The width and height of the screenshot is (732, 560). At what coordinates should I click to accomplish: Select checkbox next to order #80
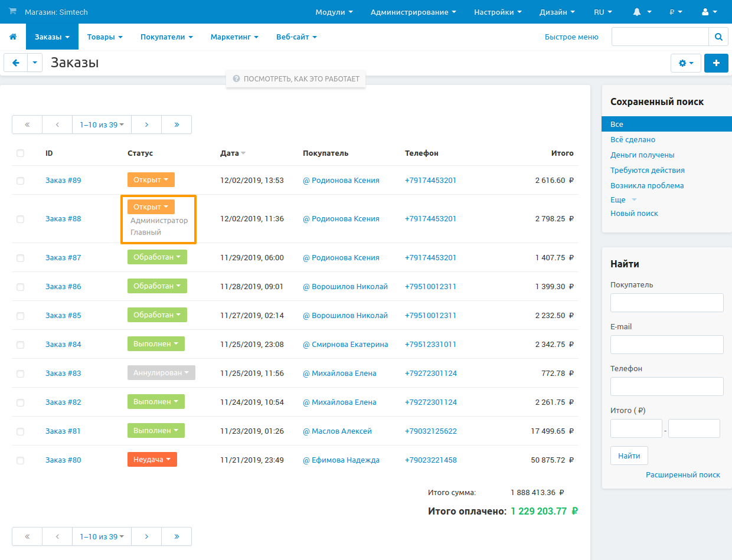21,460
